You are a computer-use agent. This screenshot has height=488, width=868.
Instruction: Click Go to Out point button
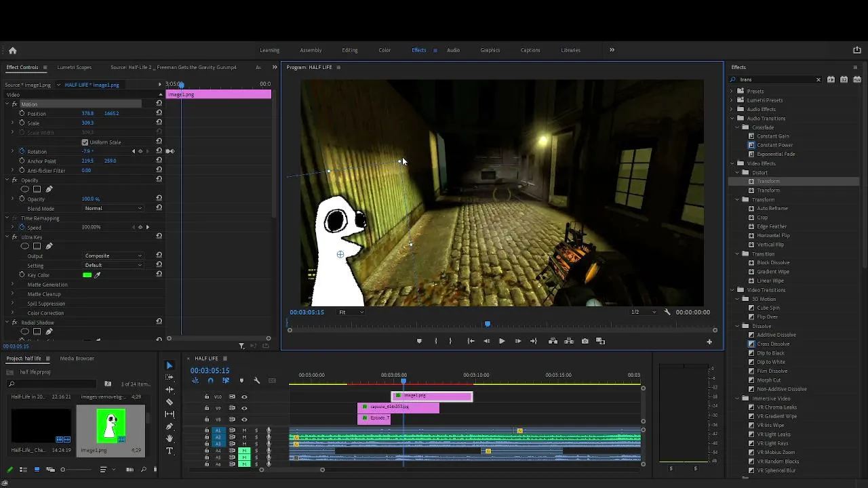point(534,341)
